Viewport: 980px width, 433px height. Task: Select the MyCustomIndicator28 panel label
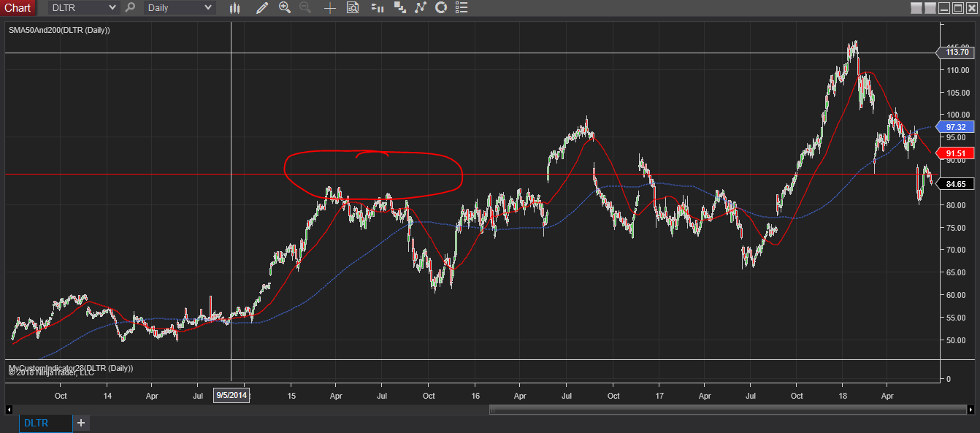click(x=70, y=367)
